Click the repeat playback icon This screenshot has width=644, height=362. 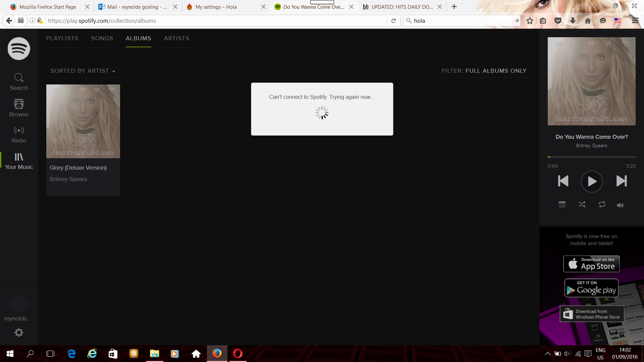tap(602, 205)
